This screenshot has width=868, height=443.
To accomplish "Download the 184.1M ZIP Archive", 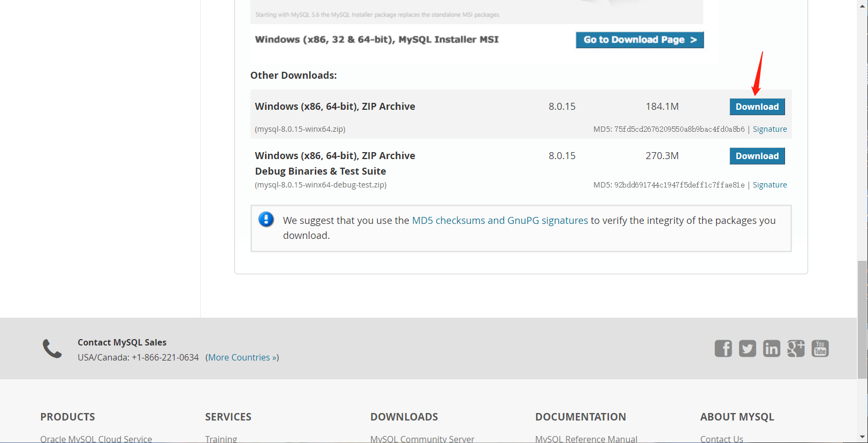I will click(757, 107).
